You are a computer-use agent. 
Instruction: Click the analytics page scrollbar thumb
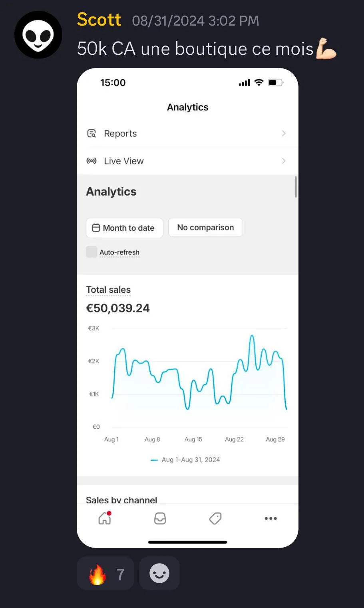(x=296, y=187)
